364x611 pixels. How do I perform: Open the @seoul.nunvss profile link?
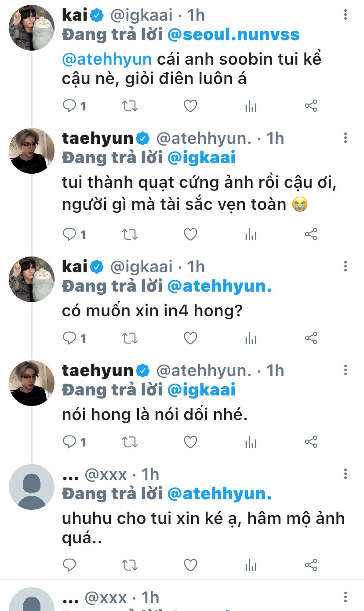(x=233, y=35)
